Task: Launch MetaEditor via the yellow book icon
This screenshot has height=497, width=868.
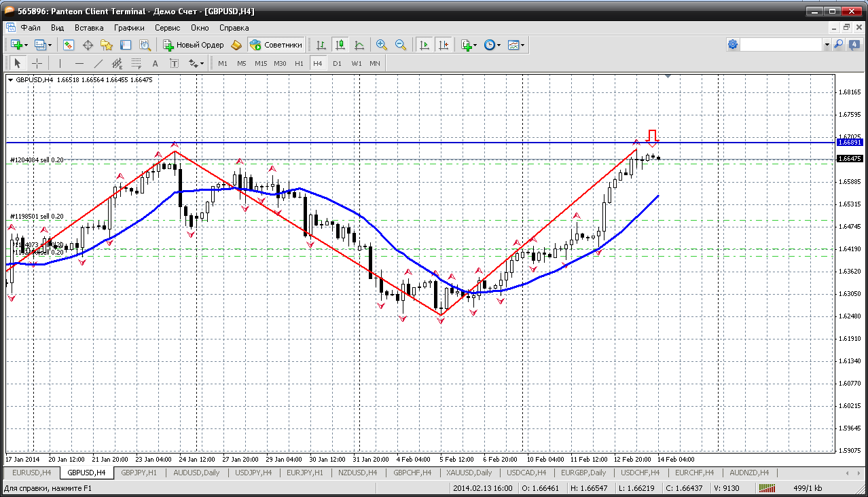Action: [x=236, y=45]
